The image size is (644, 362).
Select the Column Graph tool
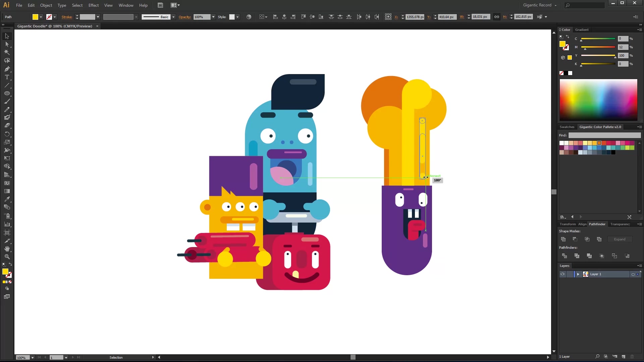tap(7, 224)
